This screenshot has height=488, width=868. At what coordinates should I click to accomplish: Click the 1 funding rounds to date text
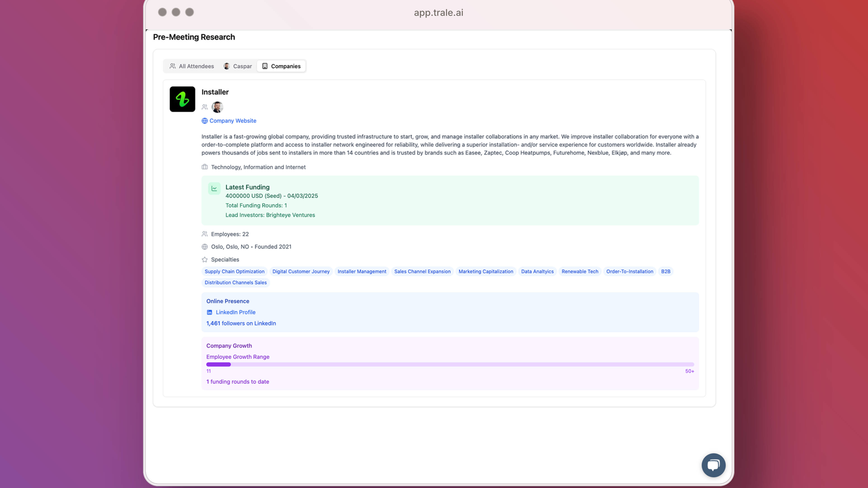point(238,382)
